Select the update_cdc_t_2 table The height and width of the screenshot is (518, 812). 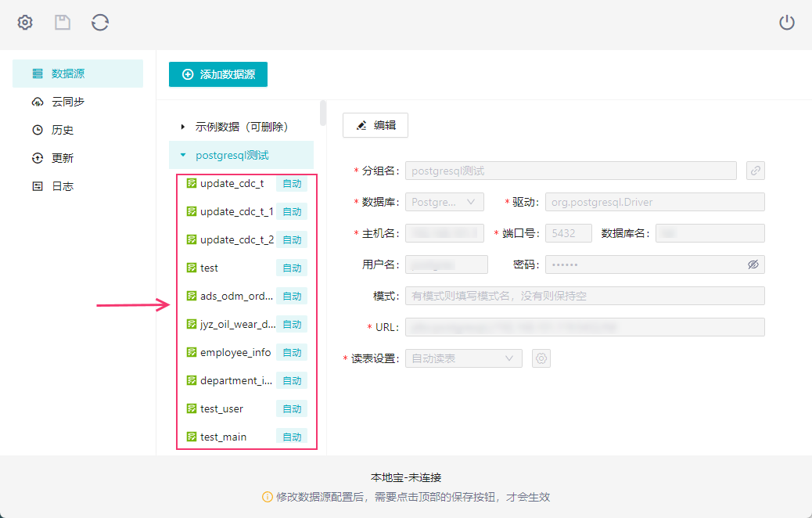(237, 240)
